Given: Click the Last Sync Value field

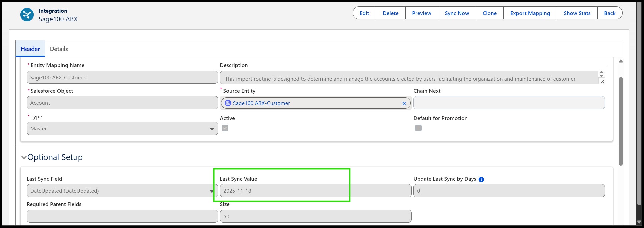Looking at the screenshot, I should coord(315,191).
